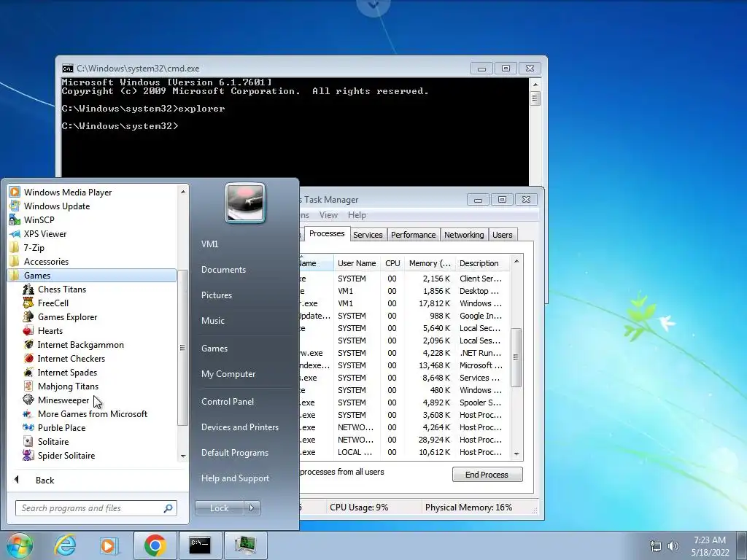Sort processes by User Name column
This screenshot has width=747, height=560.
(357, 263)
